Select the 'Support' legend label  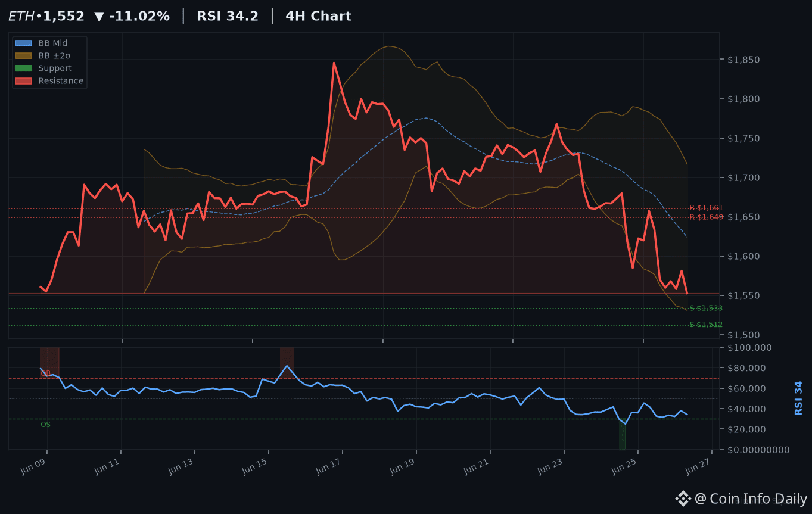[x=55, y=68]
